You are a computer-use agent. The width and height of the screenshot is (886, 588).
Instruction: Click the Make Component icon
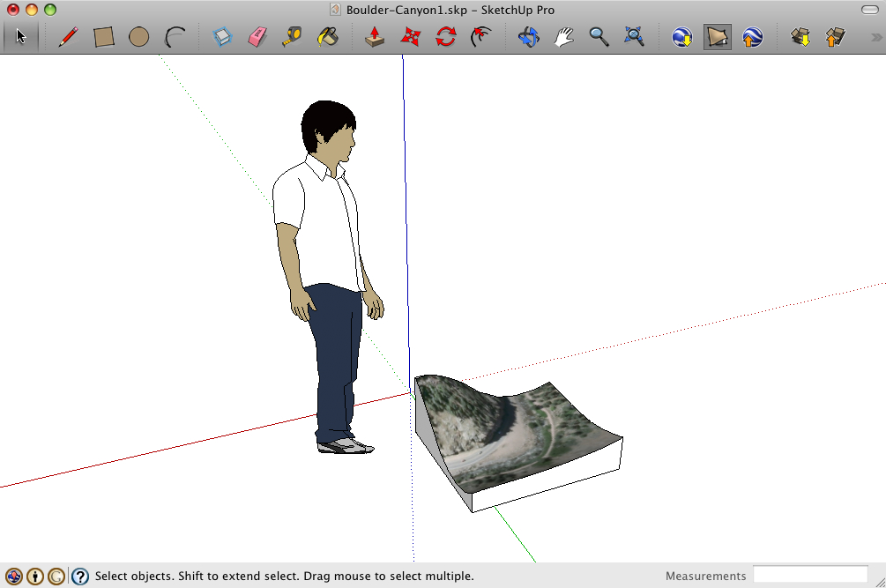(223, 37)
